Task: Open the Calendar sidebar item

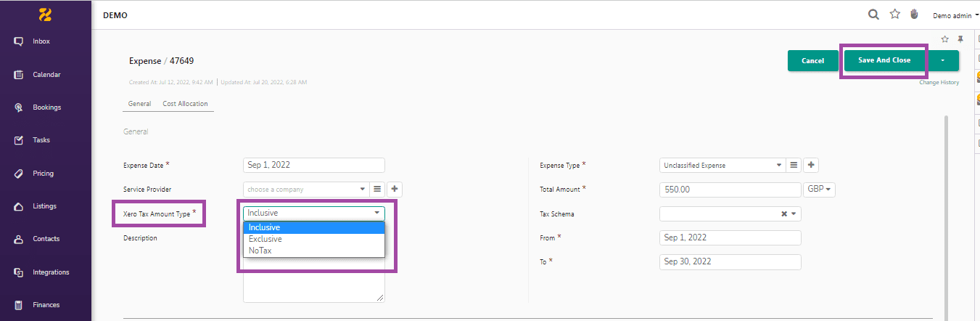Action: (45, 75)
